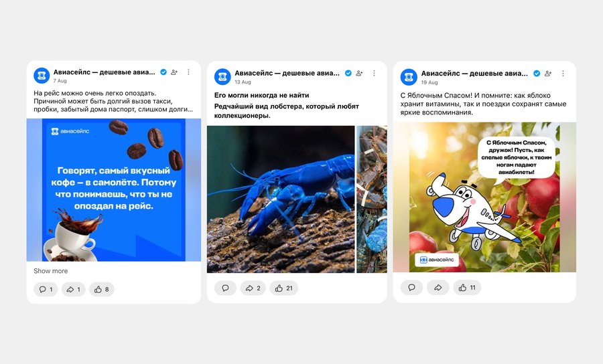Share the 19 Aug apple post

(x=438, y=287)
